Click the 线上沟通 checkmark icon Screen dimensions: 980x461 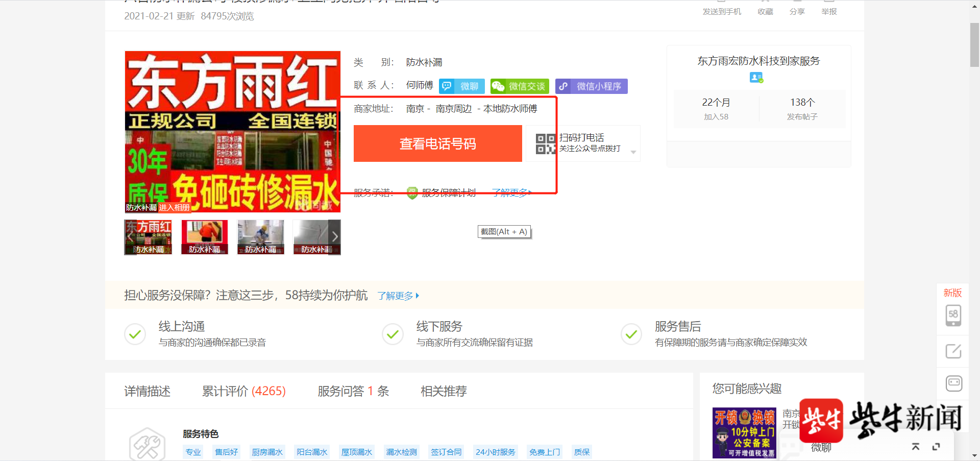(x=135, y=334)
